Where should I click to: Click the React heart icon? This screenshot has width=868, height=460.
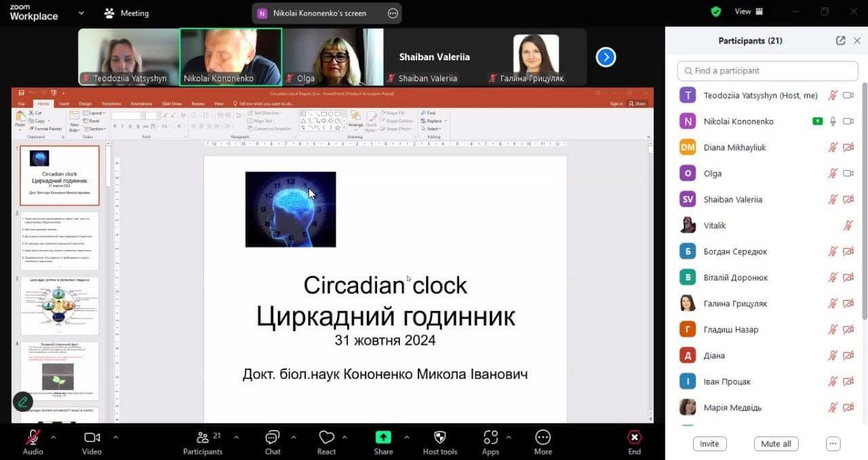pyautogui.click(x=326, y=438)
